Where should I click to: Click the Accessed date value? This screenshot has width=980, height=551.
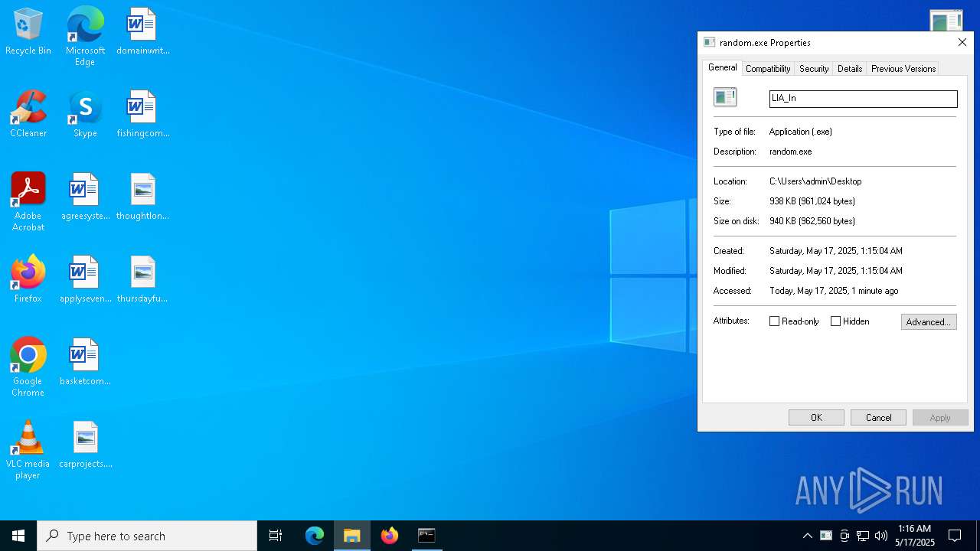[x=834, y=291]
